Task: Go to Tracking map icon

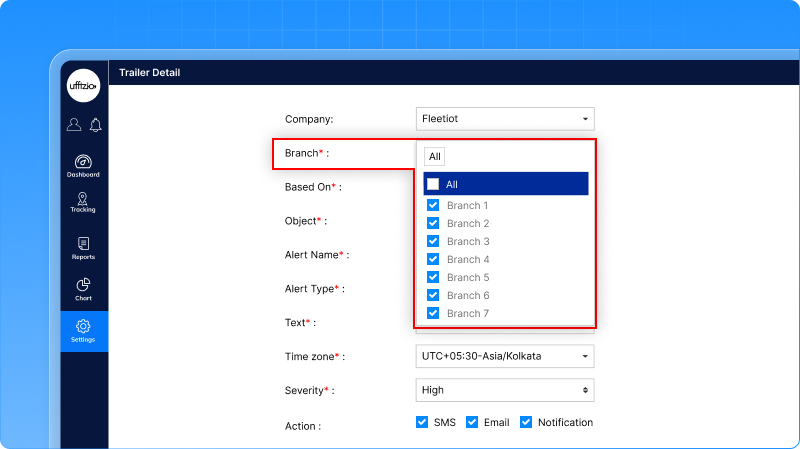Action: tap(83, 199)
